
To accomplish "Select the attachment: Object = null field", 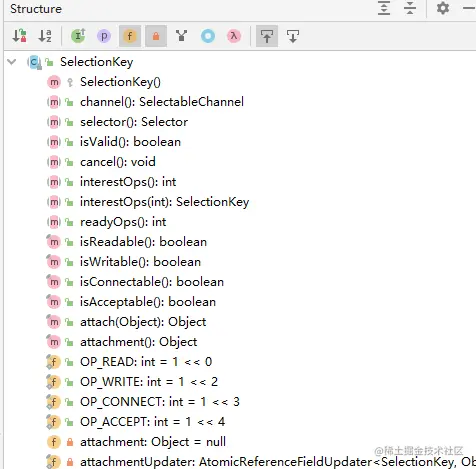I will pyautogui.click(x=153, y=442).
